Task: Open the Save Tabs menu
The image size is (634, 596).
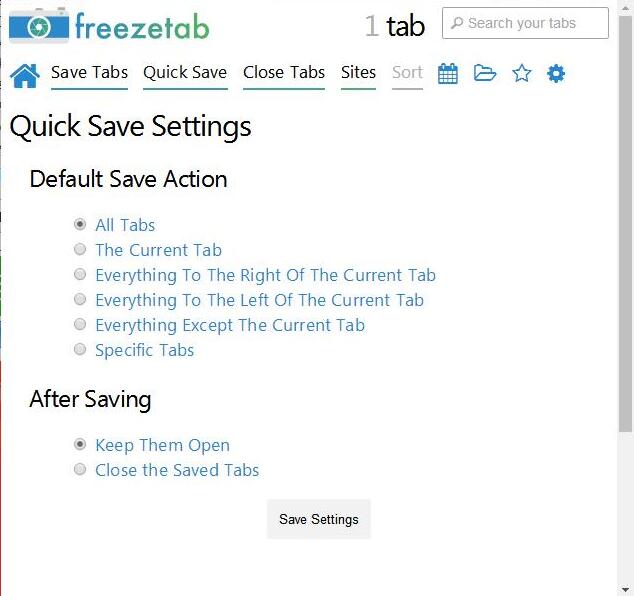Action: [89, 73]
